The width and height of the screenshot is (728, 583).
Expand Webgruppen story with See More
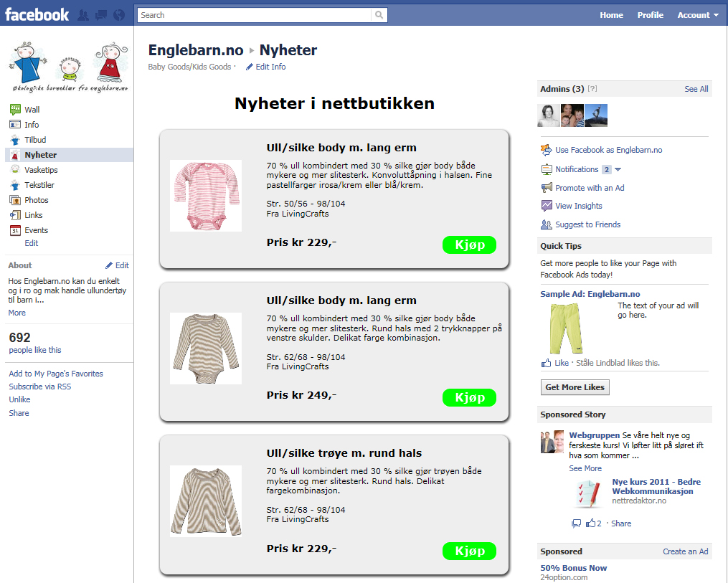tap(585, 468)
